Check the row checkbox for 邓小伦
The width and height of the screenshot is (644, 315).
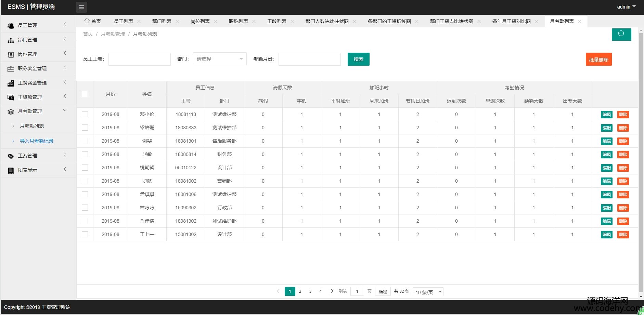tap(85, 114)
